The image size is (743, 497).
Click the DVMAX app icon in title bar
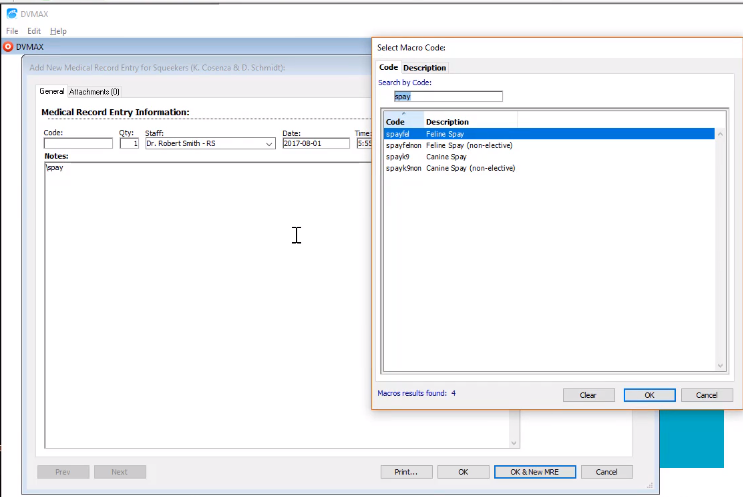coord(12,13)
